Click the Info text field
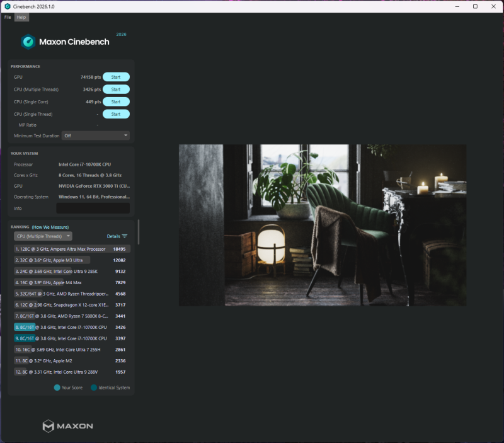This screenshot has height=443, width=504. click(x=93, y=208)
